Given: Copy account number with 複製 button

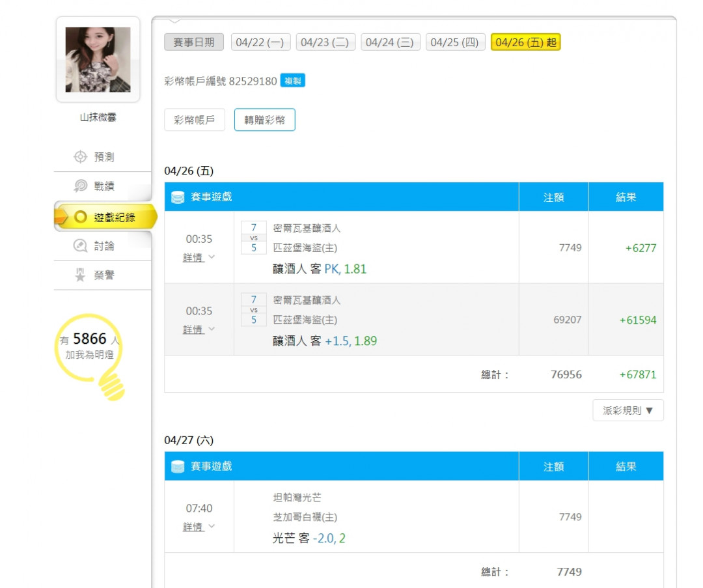Looking at the screenshot, I should coord(292,81).
